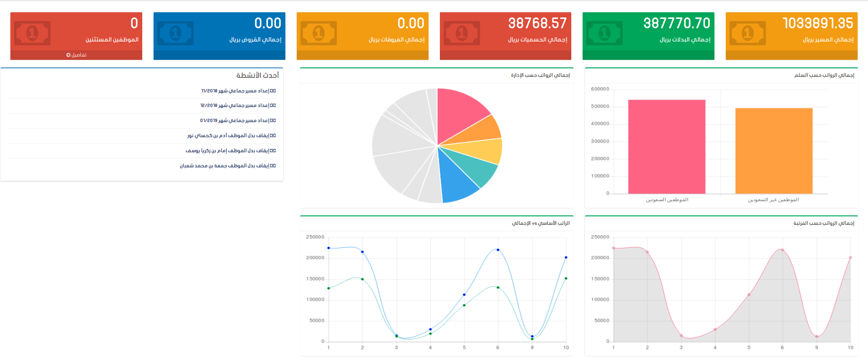Click the orange bar for non-Saudi employees
The width and height of the screenshot is (868, 362).
(x=774, y=151)
